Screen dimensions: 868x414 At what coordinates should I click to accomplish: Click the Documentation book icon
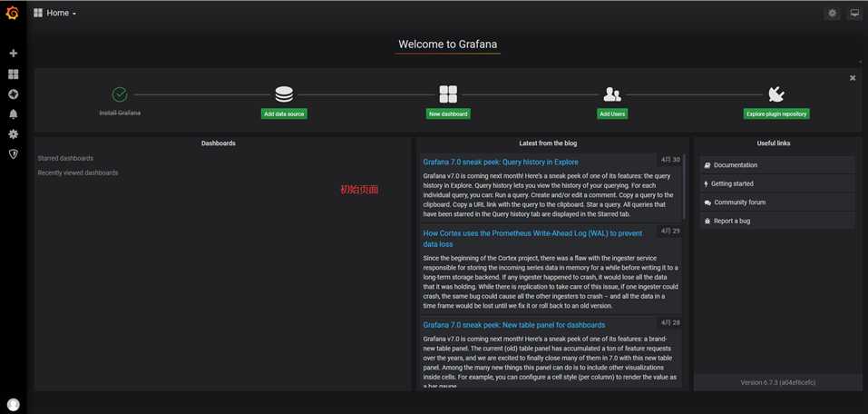coord(707,165)
